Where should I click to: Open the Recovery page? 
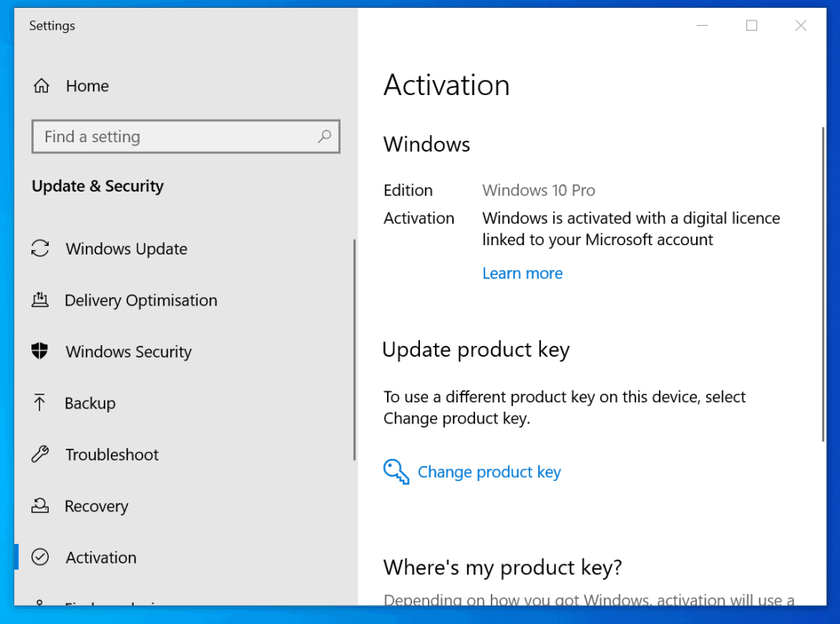coord(96,506)
